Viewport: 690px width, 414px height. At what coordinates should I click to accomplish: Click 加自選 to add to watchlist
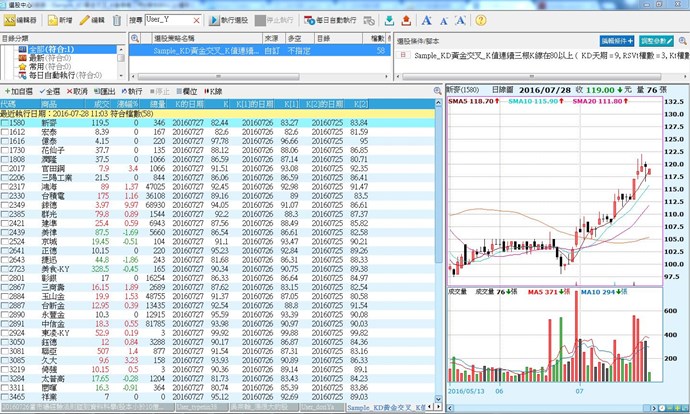pyautogui.click(x=18, y=91)
